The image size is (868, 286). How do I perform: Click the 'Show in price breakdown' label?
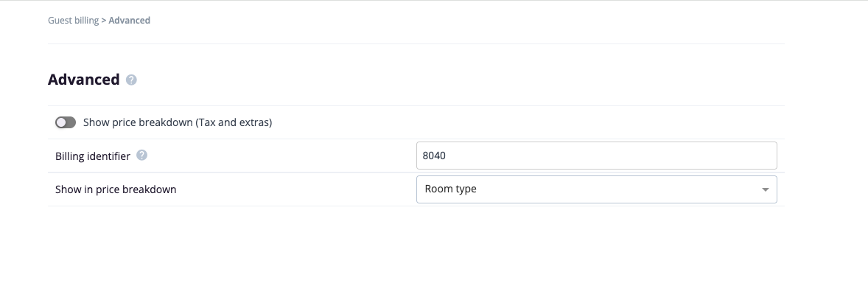coord(116,189)
